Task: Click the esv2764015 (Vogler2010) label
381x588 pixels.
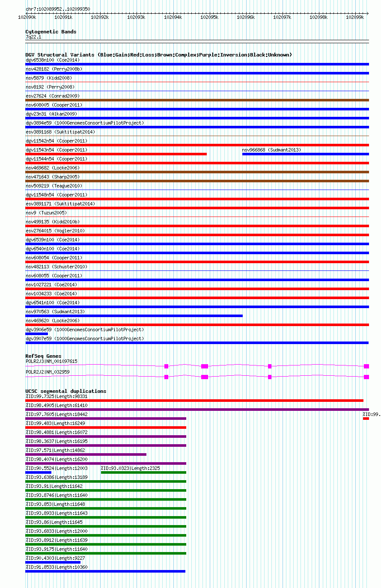Action: (55, 231)
